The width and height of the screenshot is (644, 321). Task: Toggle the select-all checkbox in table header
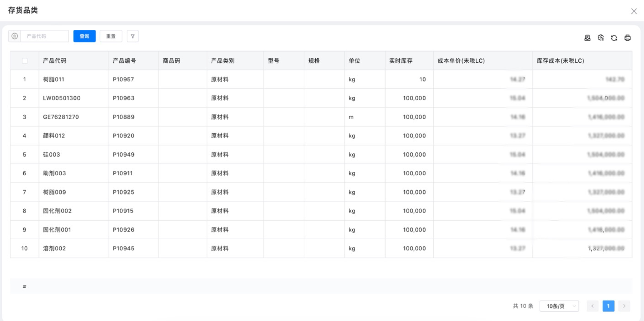(25, 61)
